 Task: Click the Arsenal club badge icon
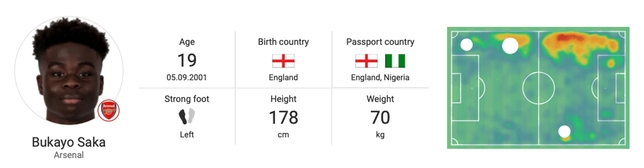point(108,110)
